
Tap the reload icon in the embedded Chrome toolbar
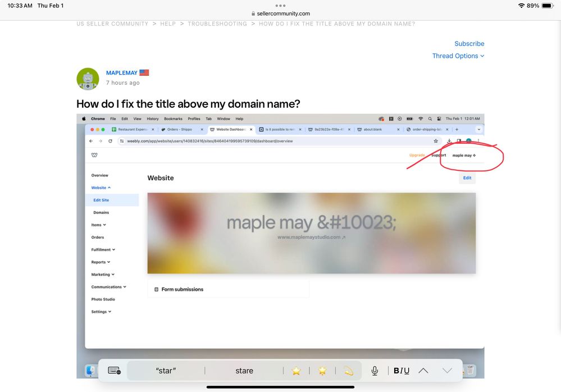pos(110,141)
